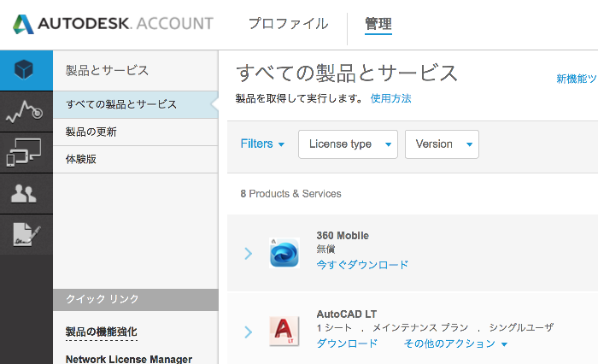
Task: Click the 360 Mobile product icon
Action: coord(284,253)
